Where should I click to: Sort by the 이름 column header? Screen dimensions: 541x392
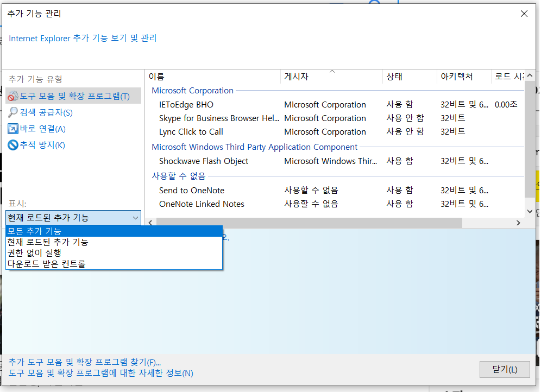(x=213, y=77)
